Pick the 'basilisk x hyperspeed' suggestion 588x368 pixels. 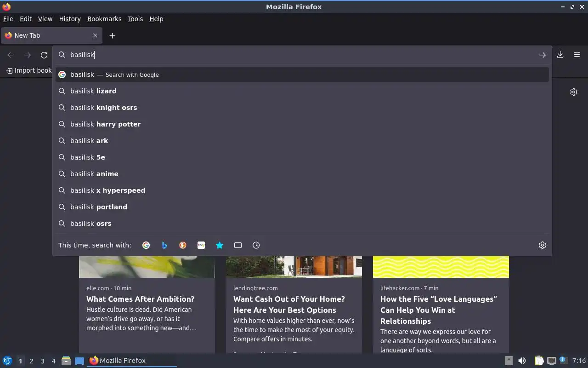[x=302, y=190]
